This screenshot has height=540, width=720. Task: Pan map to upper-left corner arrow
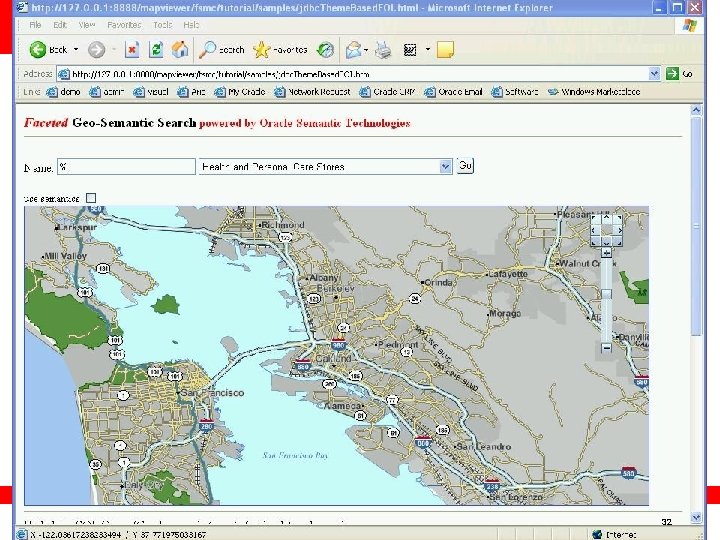click(x=595, y=218)
